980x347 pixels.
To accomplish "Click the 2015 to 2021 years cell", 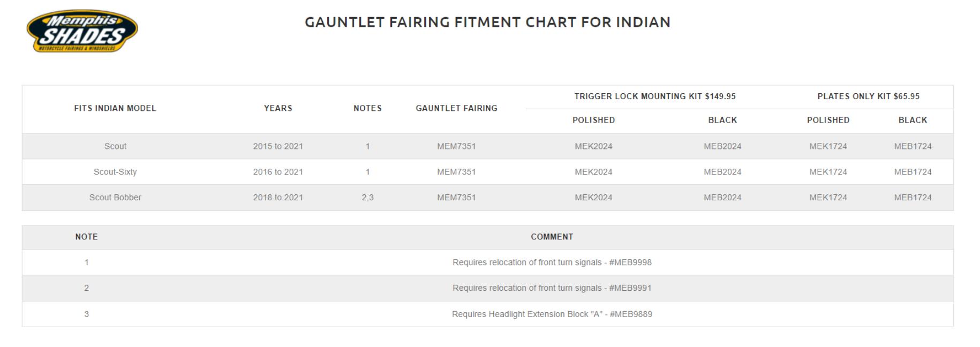I will pos(278,146).
